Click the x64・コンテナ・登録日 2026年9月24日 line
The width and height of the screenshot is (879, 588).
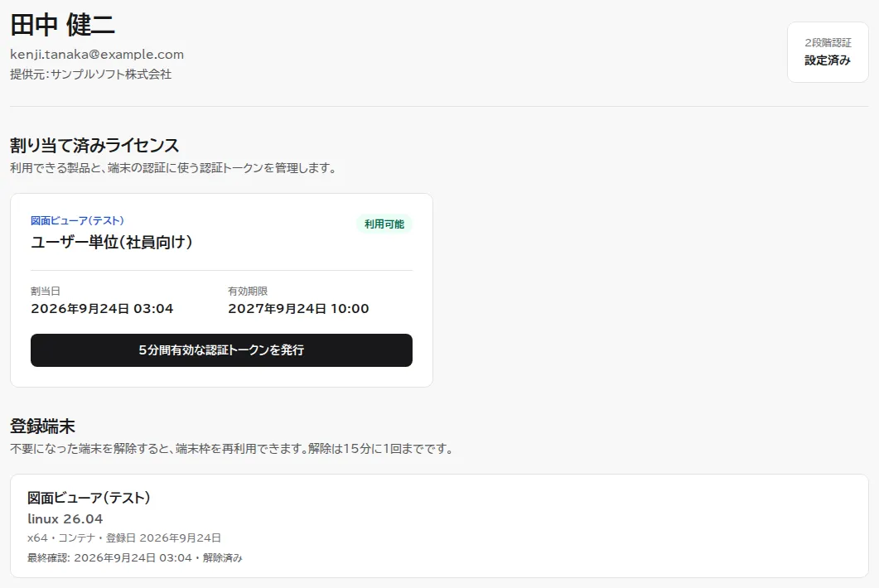click(124, 538)
